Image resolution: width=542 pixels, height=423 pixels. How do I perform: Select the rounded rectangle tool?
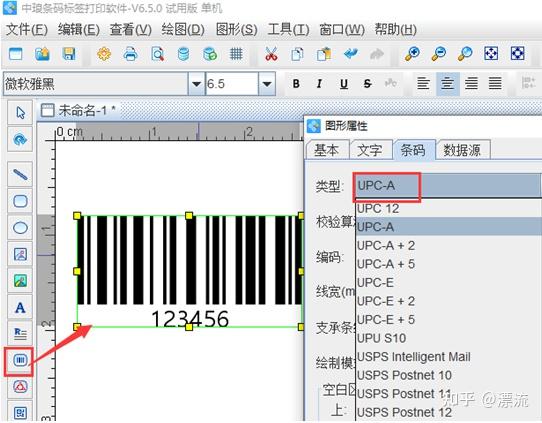pos(20,201)
